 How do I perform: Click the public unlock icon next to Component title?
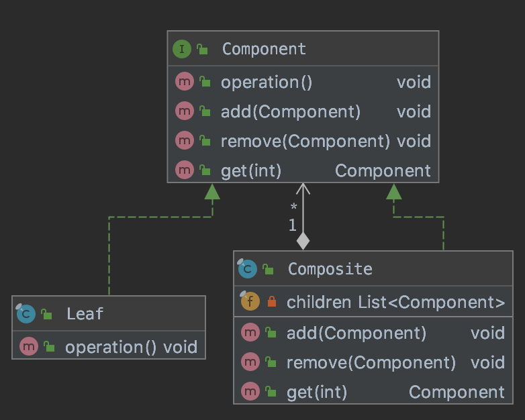202,49
